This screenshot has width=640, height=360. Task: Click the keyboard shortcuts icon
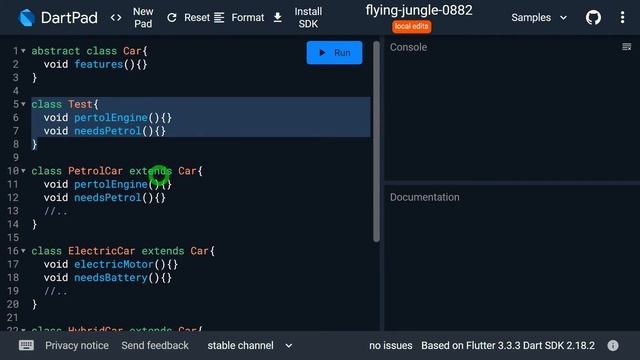(x=27, y=345)
